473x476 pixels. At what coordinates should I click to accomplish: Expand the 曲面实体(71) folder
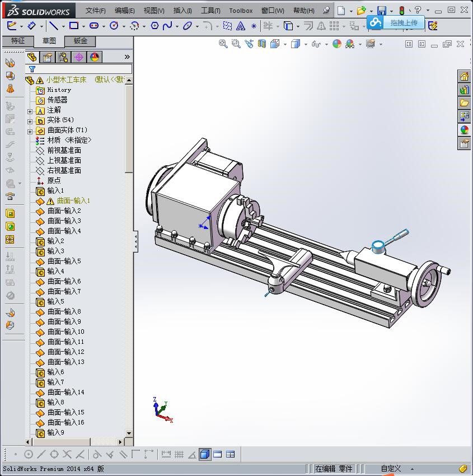(x=30, y=132)
